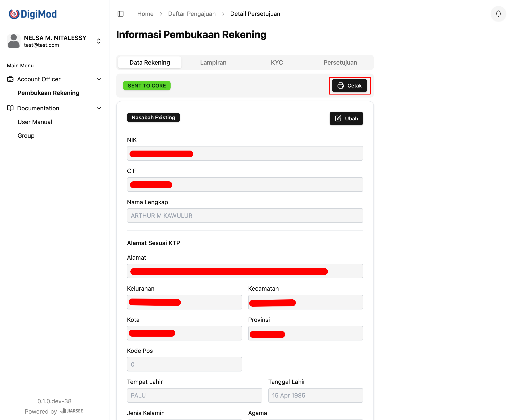513x420 pixels.
Task: Switch to the KYC tab
Action: (x=277, y=62)
